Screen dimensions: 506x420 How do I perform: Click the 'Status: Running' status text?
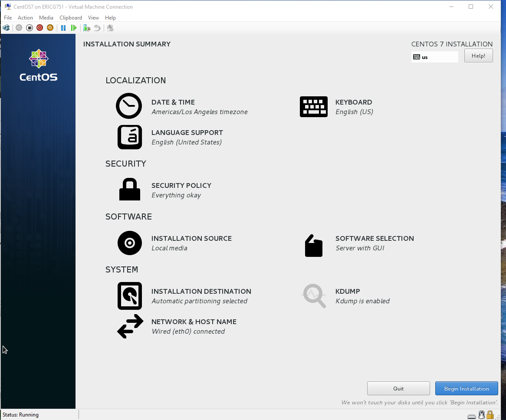(21, 415)
